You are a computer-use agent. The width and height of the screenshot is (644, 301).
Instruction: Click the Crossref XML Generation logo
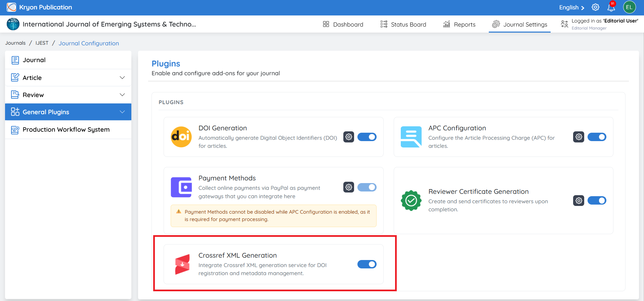(x=182, y=264)
